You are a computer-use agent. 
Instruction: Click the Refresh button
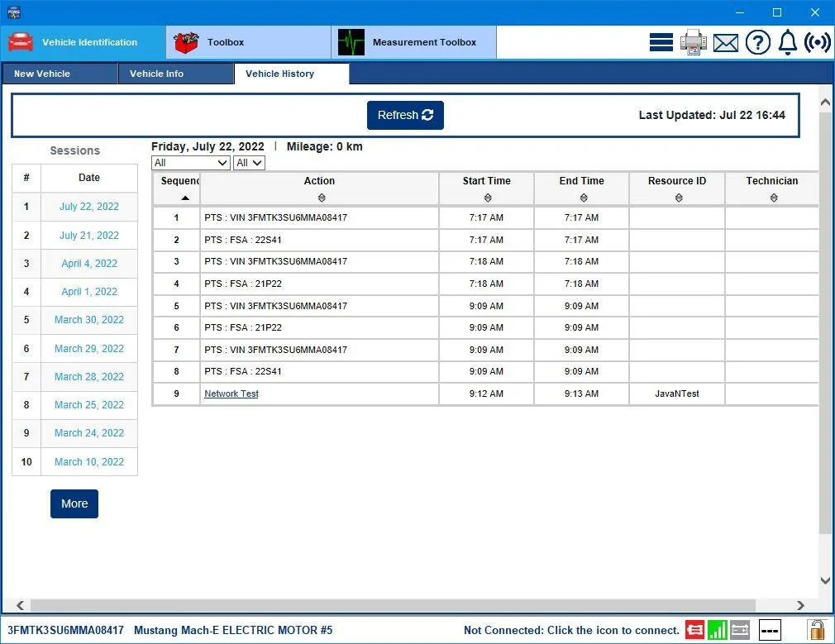pyautogui.click(x=405, y=115)
